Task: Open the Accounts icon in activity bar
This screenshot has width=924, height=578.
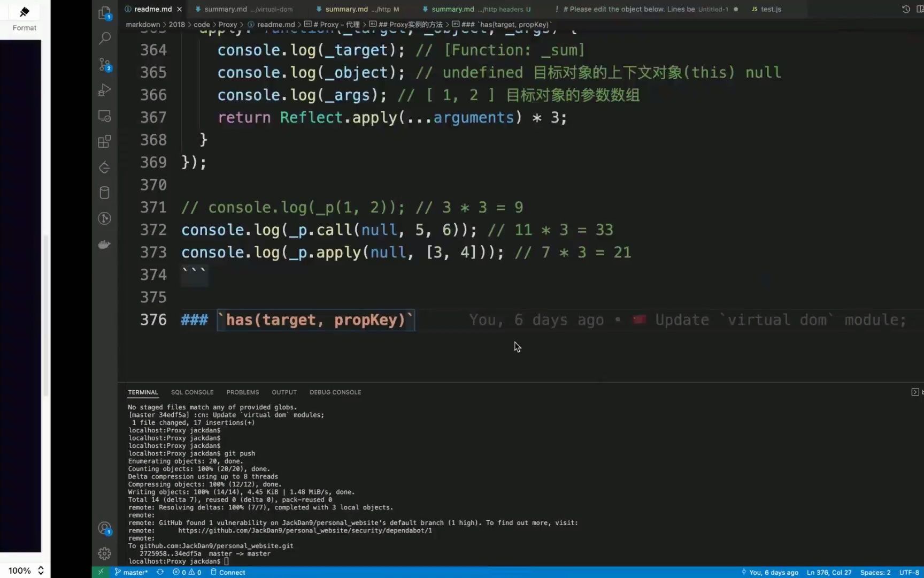Action: [x=105, y=529]
